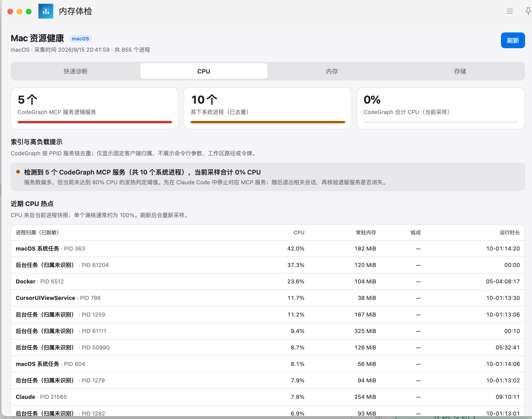
Task: Click the runtime "00:10"
Action: (x=512, y=331)
